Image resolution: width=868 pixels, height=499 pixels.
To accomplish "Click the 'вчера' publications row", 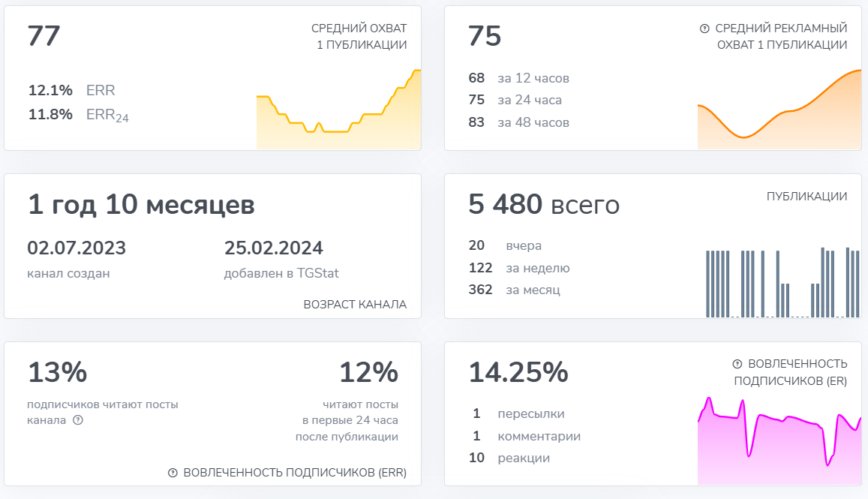I will click(x=505, y=245).
